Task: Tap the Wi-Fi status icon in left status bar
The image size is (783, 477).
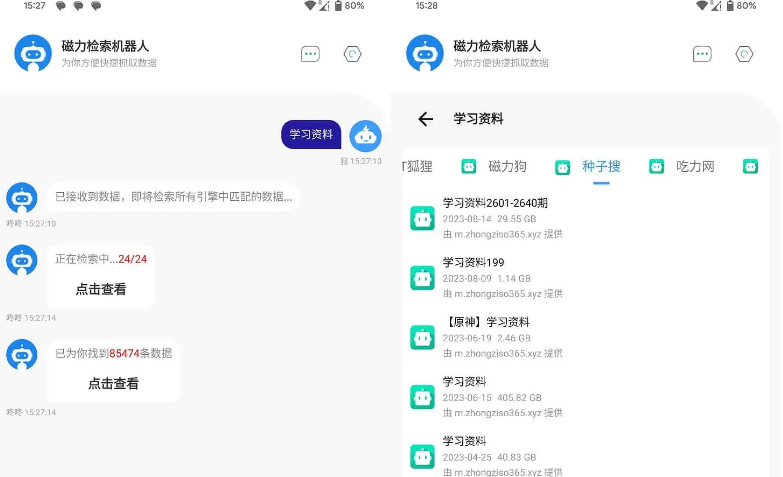Action: (x=310, y=5)
